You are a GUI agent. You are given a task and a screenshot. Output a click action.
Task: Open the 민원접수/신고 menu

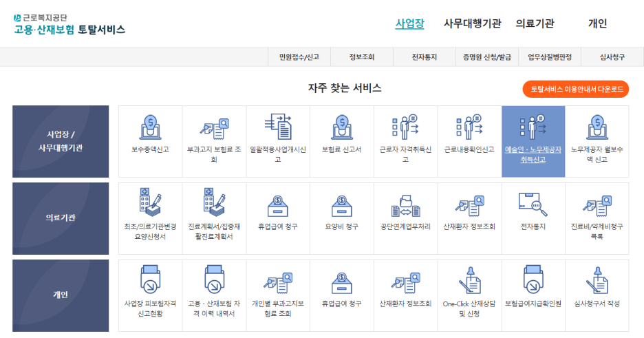pos(299,57)
